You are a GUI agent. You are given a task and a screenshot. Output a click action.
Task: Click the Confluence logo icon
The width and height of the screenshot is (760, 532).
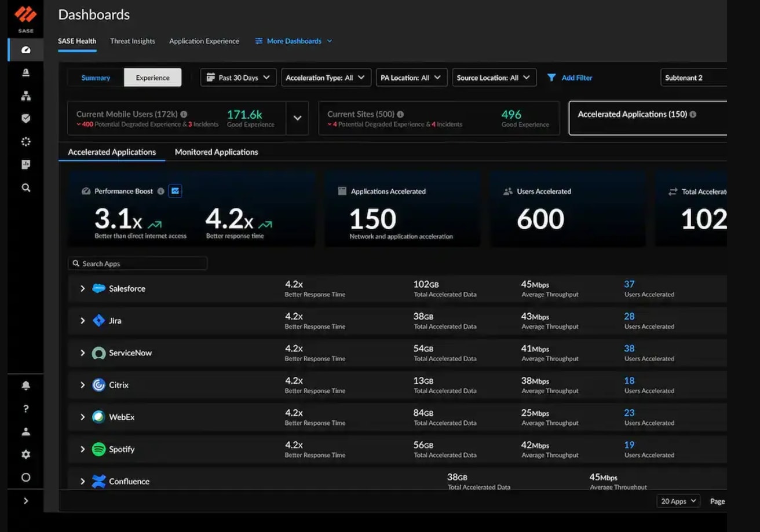pyautogui.click(x=99, y=482)
